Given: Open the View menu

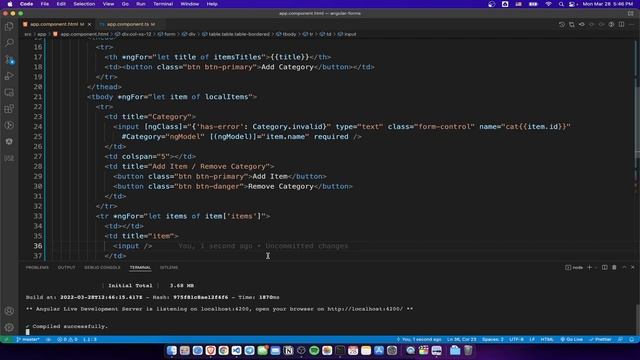Looking at the screenshot, I should 108,4.
